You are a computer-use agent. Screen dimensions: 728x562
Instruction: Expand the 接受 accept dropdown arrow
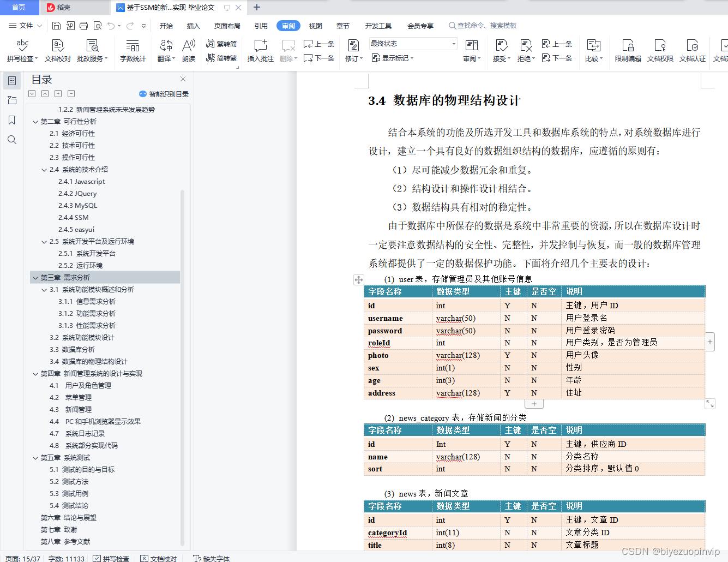[x=509, y=58]
